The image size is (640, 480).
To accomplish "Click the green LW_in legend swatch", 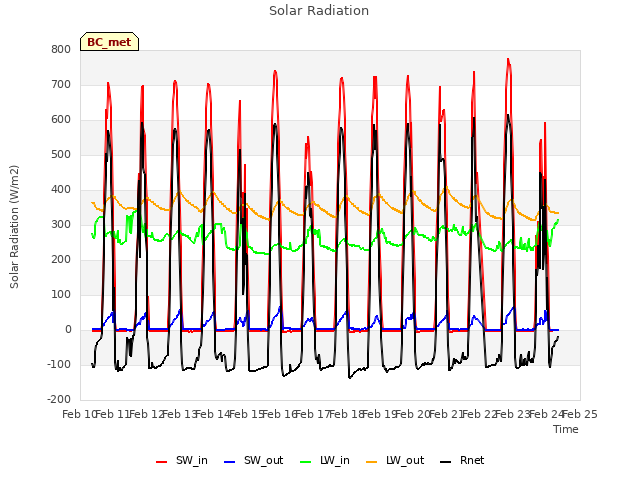I will 305,462.
